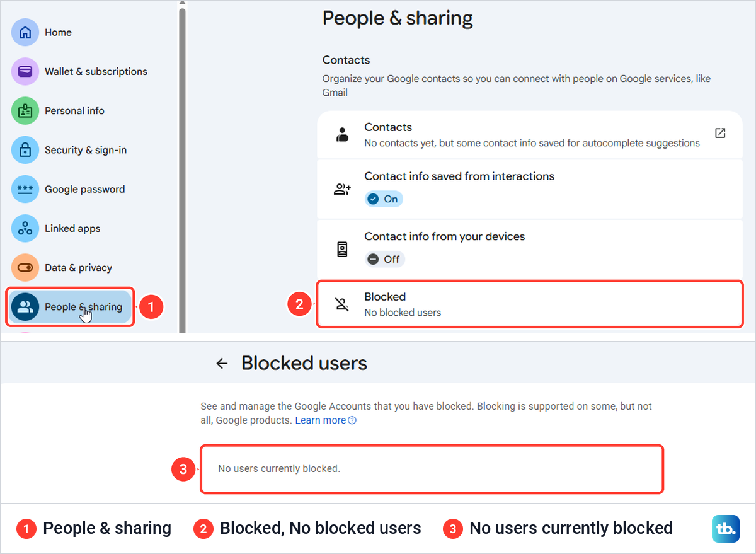
Task: Click the 'No blocked users' subtitle
Action: pyautogui.click(x=403, y=313)
